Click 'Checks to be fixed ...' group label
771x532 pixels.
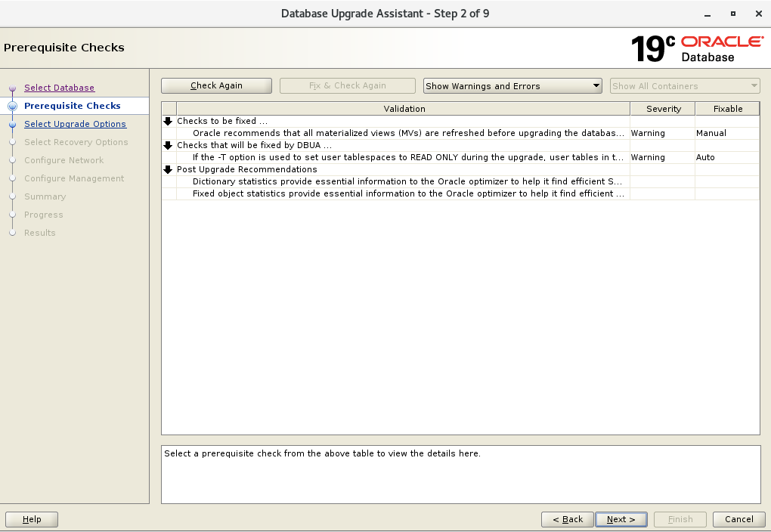tap(222, 121)
